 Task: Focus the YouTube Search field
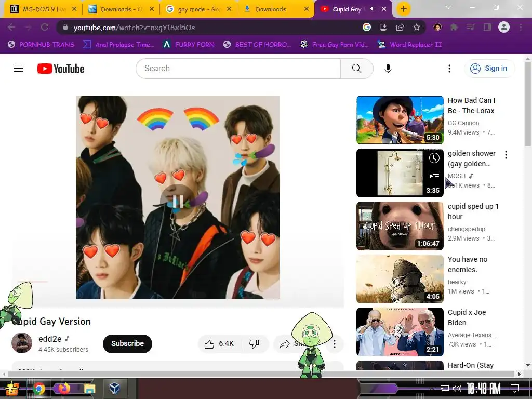(238, 69)
